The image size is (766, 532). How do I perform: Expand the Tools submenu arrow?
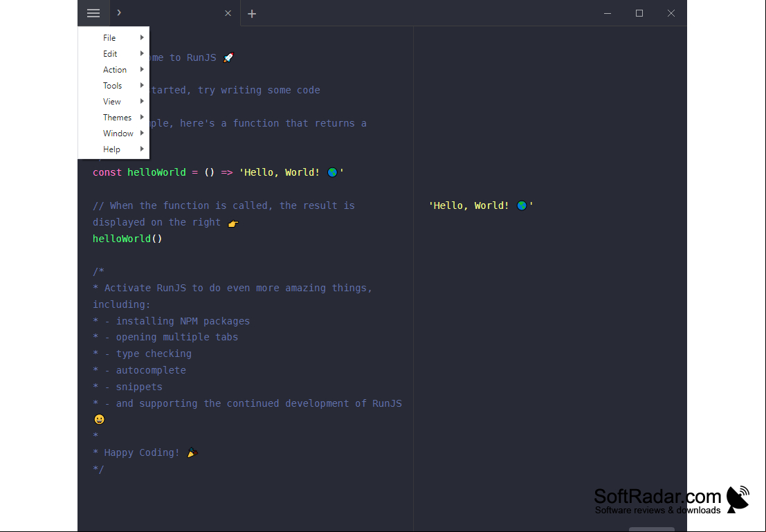[x=142, y=86]
